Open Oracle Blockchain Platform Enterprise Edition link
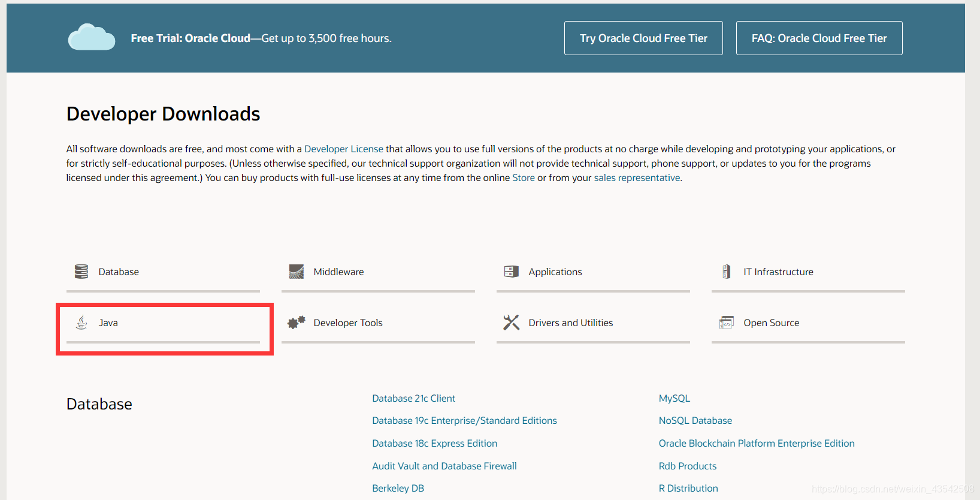Image resolution: width=980 pixels, height=500 pixels. tap(757, 443)
